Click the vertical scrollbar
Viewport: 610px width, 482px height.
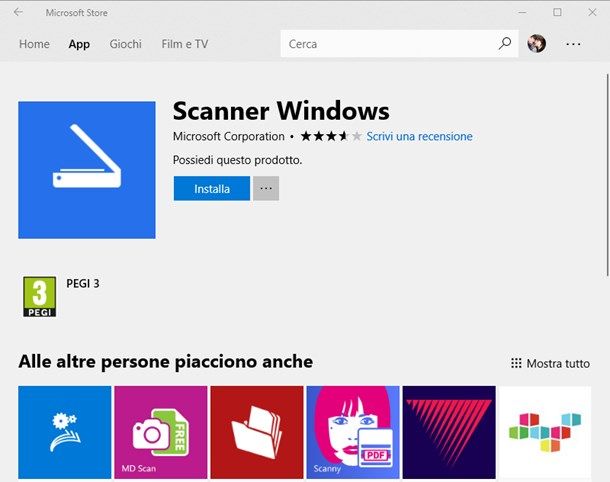click(x=607, y=175)
